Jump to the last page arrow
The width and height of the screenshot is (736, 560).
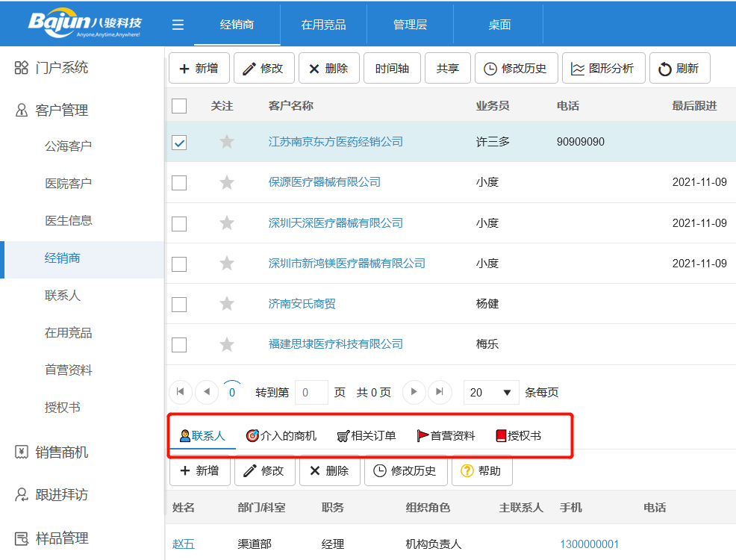(x=440, y=392)
